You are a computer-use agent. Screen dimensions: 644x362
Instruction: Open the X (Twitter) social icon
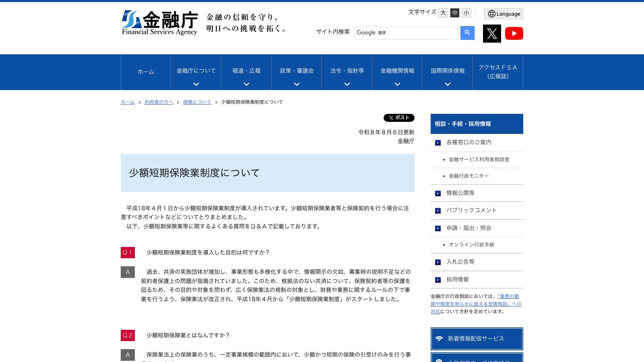(492, 33)
